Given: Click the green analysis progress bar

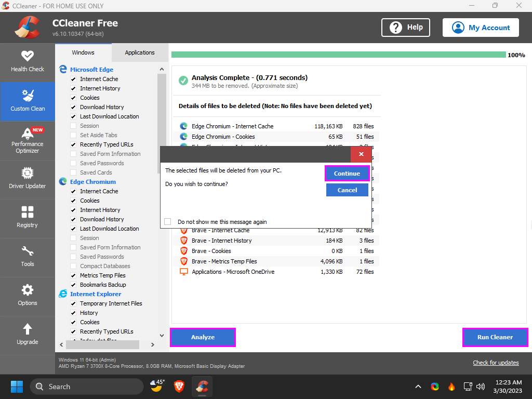Looking at the screenshot, I should coord(338,55).
